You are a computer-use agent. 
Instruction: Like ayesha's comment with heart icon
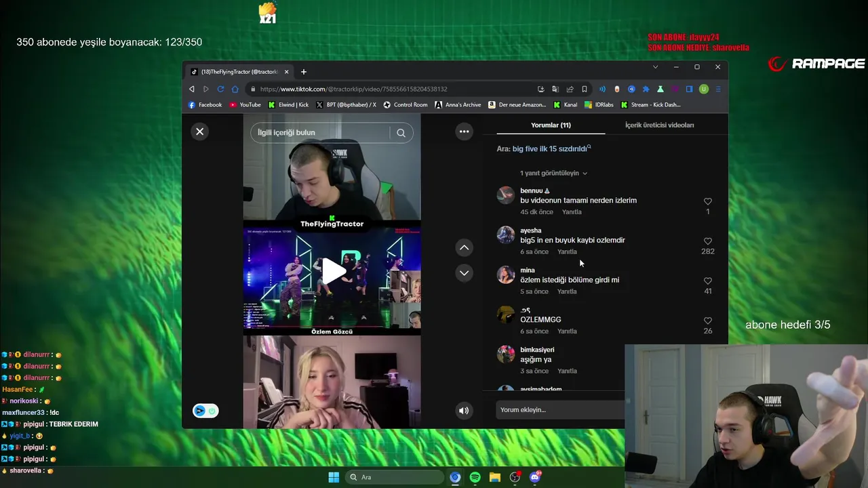(707, 241)
